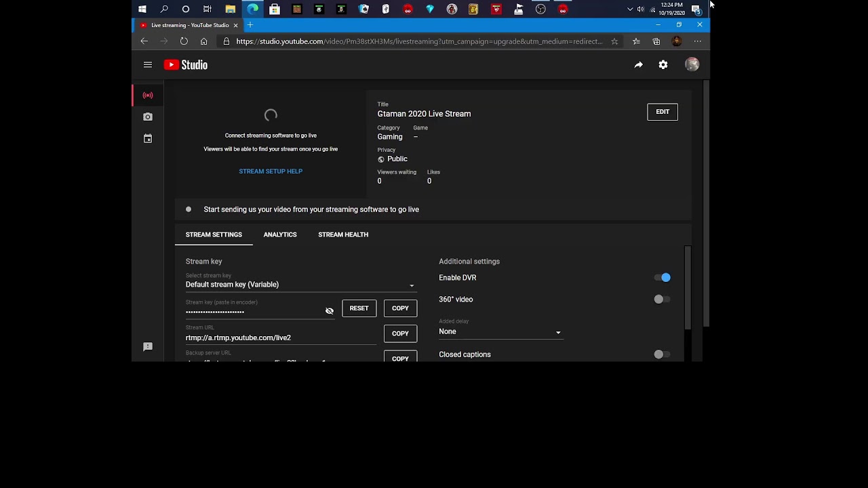Toggle the 360° video switch
868x488 pixels.
point(663,299)
